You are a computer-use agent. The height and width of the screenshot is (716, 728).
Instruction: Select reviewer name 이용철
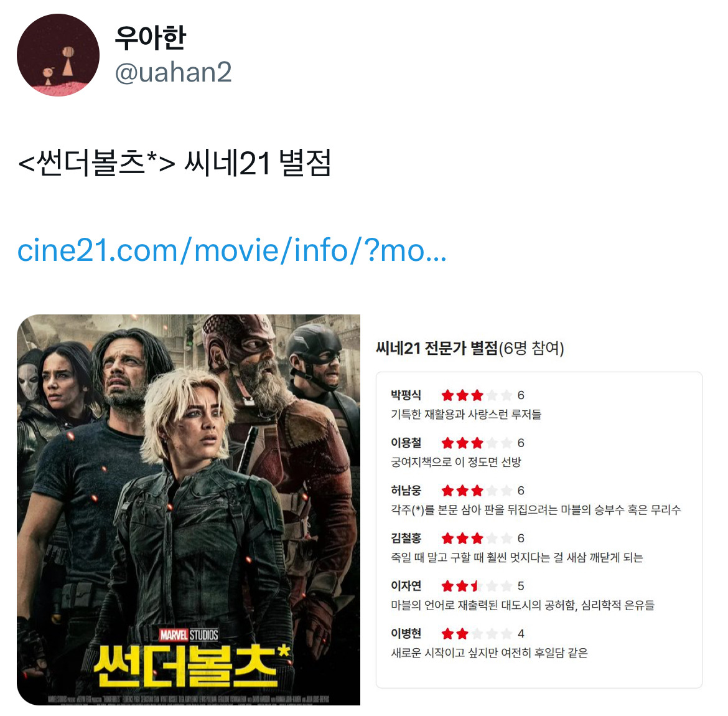[x=406, y=443]
